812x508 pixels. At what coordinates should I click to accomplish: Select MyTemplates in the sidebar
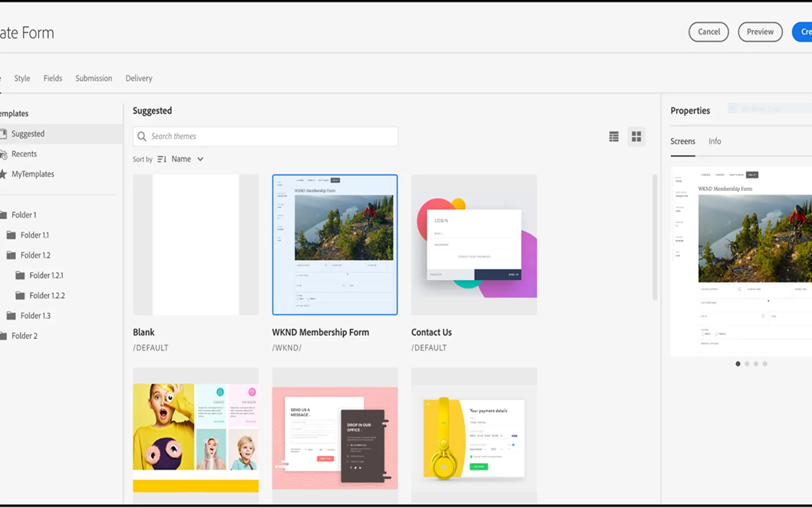tap(32, 174)
